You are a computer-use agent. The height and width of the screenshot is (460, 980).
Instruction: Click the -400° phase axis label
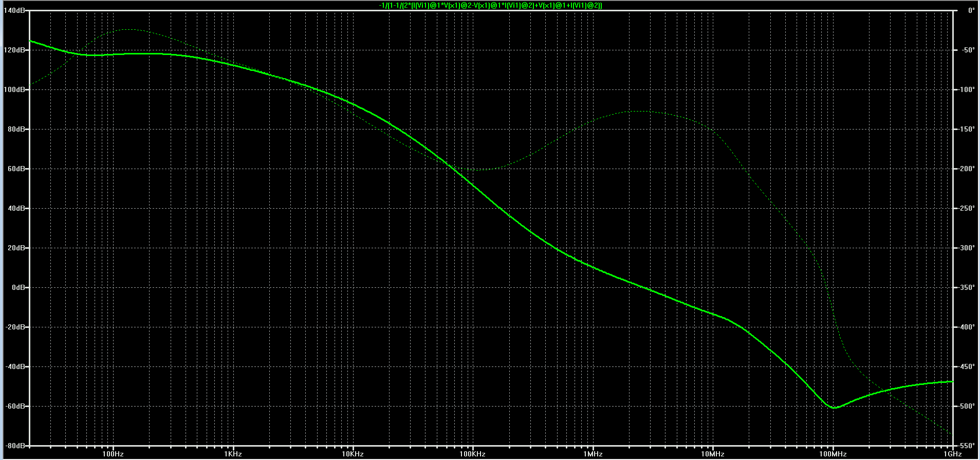coord(966,327)
